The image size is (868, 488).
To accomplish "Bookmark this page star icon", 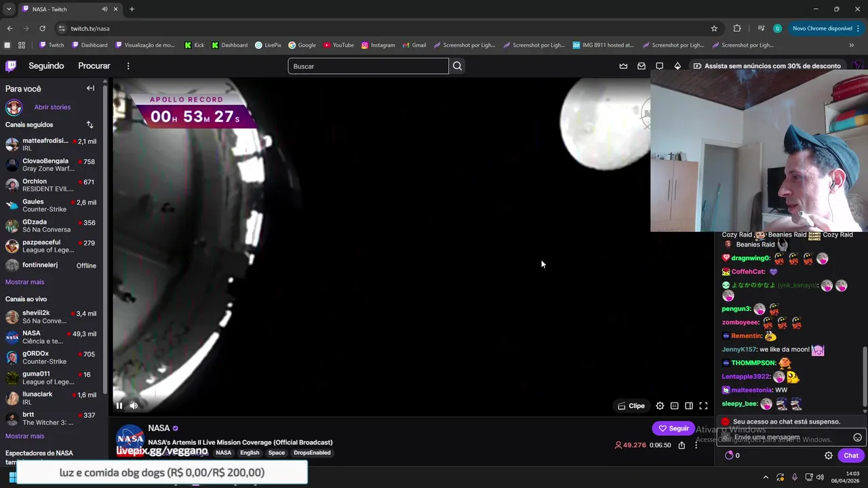I will click(714, 28).
